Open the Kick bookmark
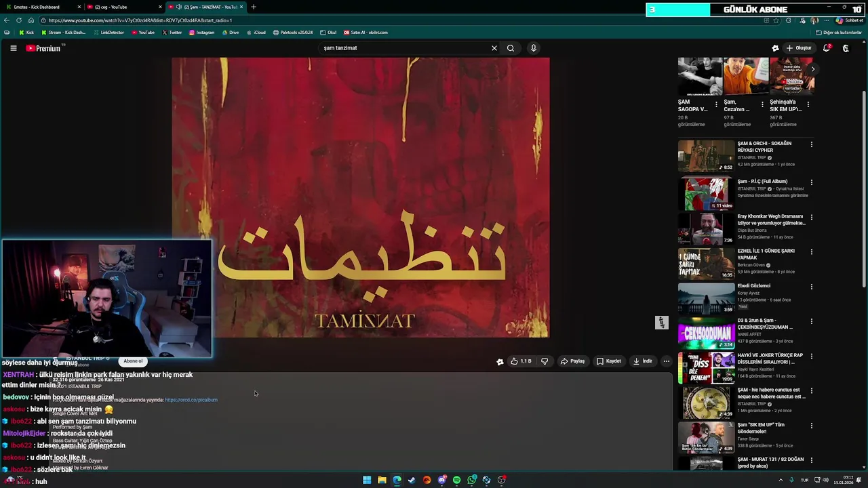Viewport: 868px width, 488px height. click(26, 33)
